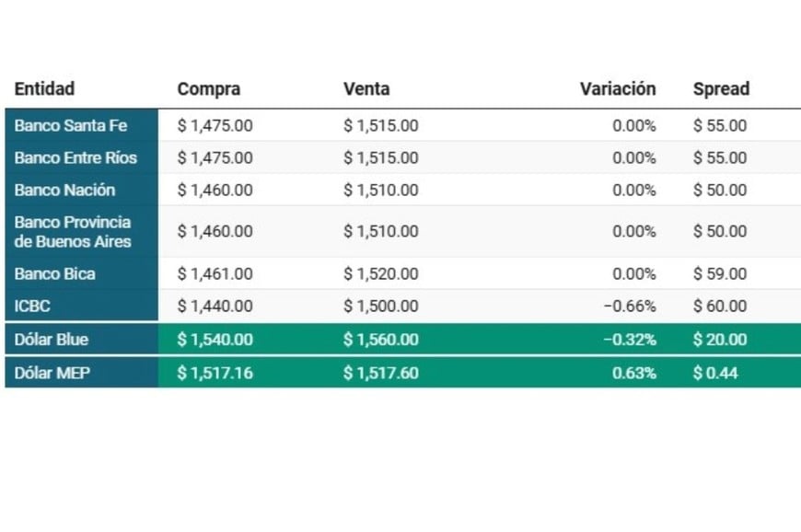Click Dólar MEP spread value $0.44

[x=715, y=373]
